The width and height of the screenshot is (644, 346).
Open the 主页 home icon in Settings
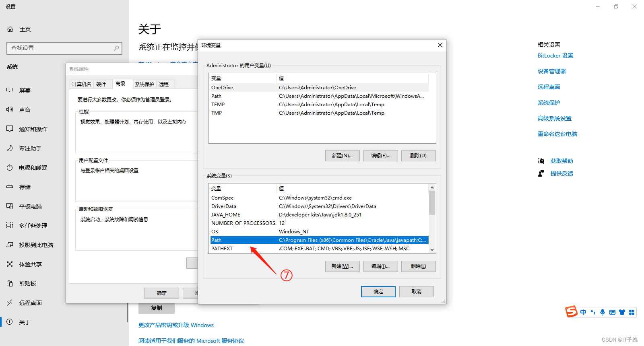coord(10,29)
